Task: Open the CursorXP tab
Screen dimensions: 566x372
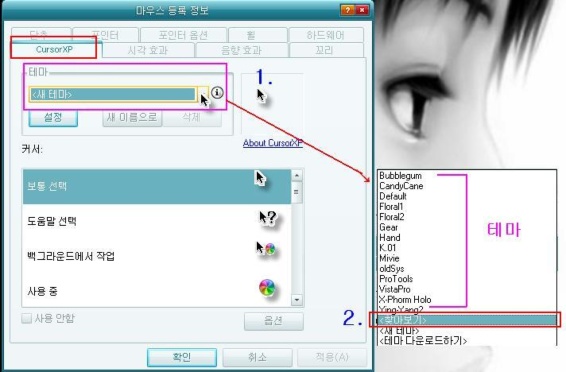Action: click(x=54, y=49)
